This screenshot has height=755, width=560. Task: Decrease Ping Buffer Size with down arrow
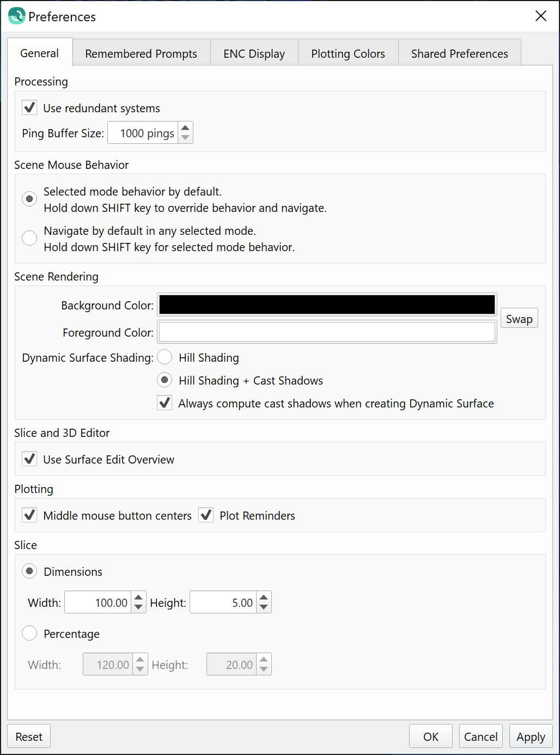(x=185, y=138)
